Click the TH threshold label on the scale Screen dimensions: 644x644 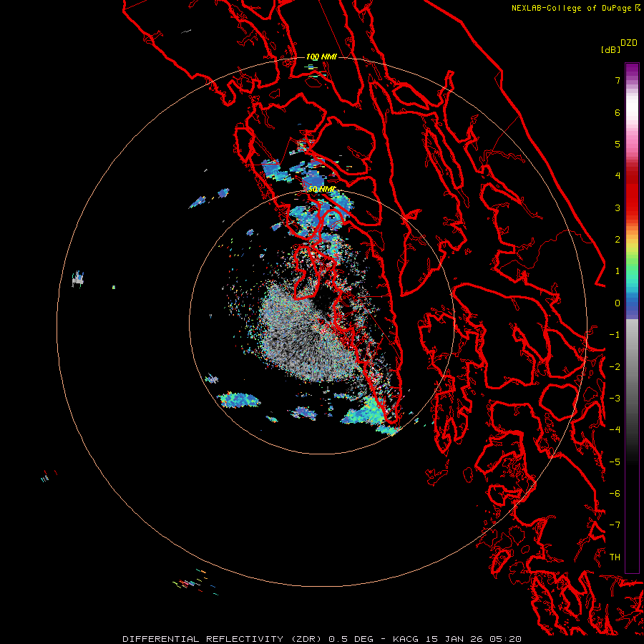pyautogui.click(x=615, y=557)
